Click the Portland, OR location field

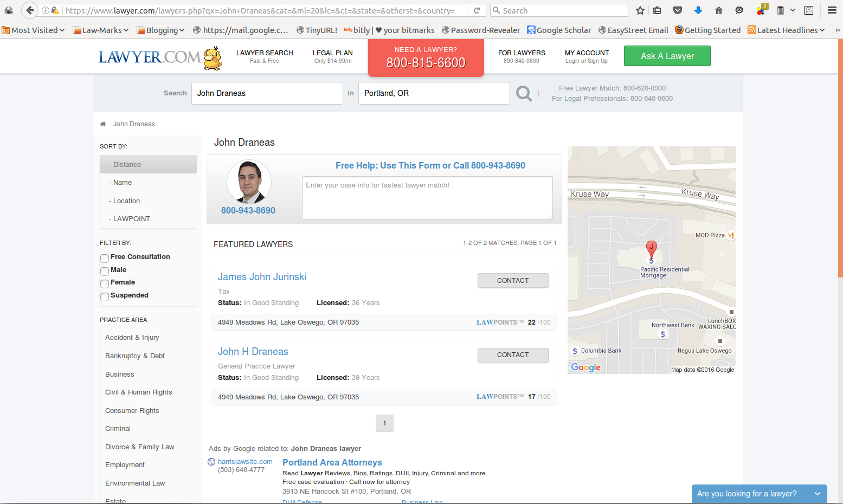(x=434, y=93)
